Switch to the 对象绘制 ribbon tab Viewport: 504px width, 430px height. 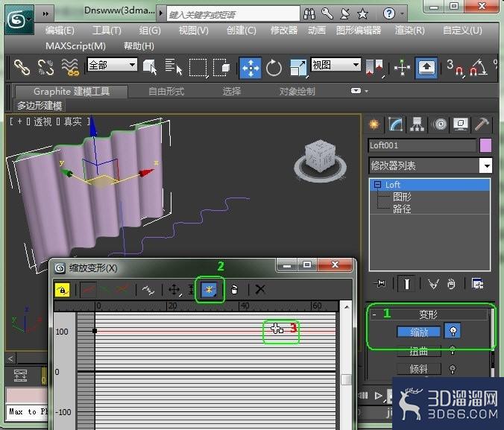297,92
